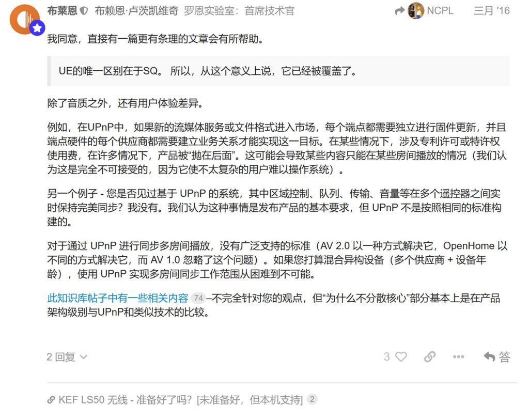Click the shield moderator icon beside 布莱恩
This screenshot has width=529, height=420.
(84, 11)
